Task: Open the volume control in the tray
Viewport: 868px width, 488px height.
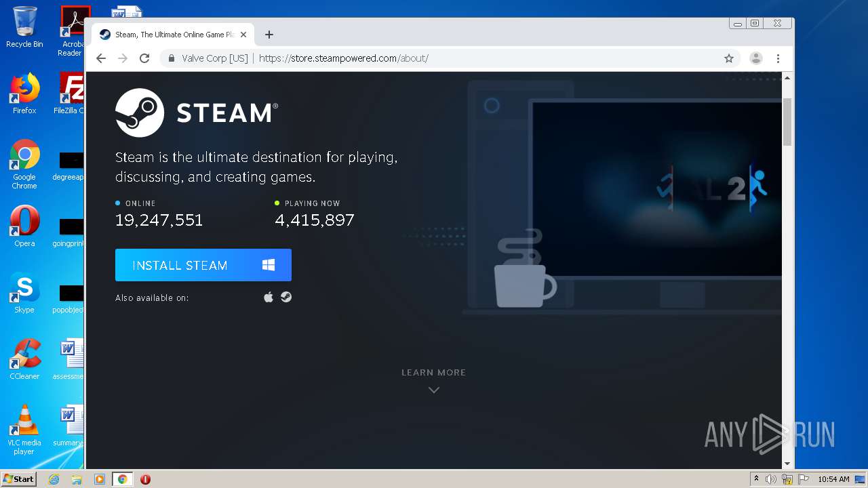Action: pos(771,479)
